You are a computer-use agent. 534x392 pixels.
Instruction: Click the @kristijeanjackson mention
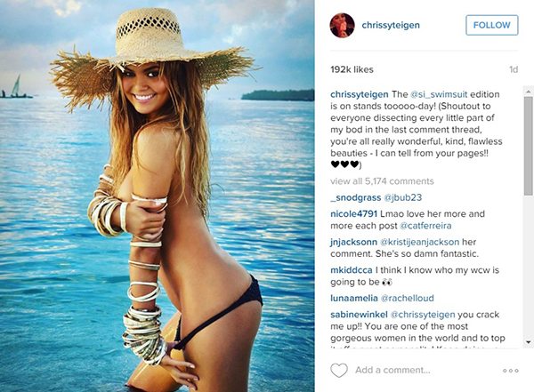419,243
